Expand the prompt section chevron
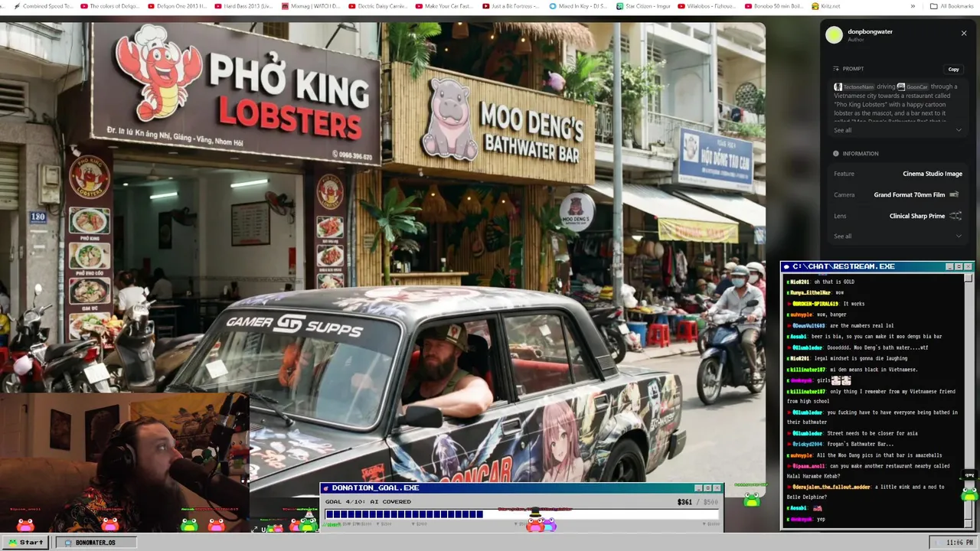Viewport: 980px width, 551px height. coord(959,130)
